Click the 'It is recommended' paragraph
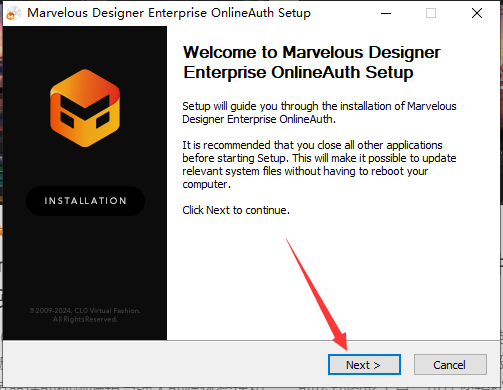The image size is (503, 390). [x=319, y=165]
